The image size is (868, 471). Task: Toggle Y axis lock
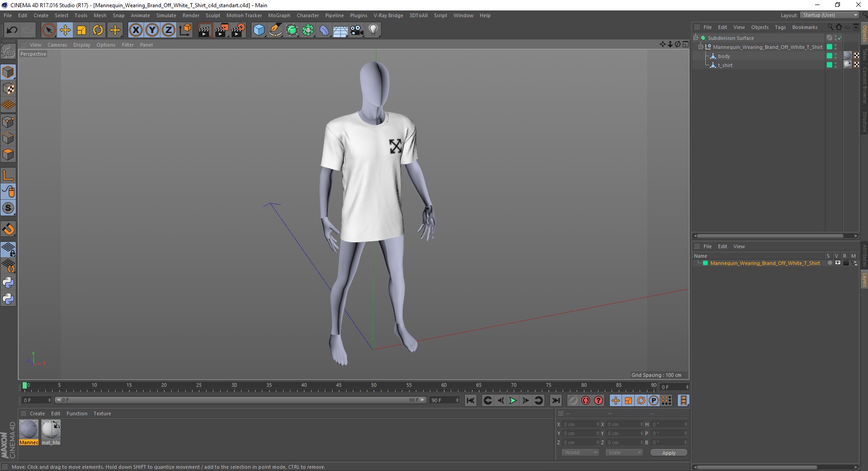[152, 30]
